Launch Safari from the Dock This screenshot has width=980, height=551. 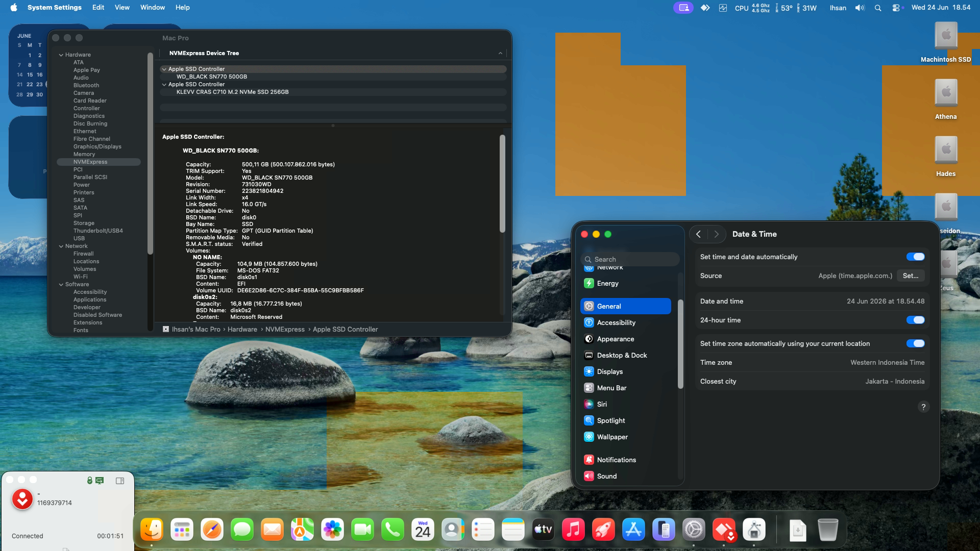click(x=212, y=530)
